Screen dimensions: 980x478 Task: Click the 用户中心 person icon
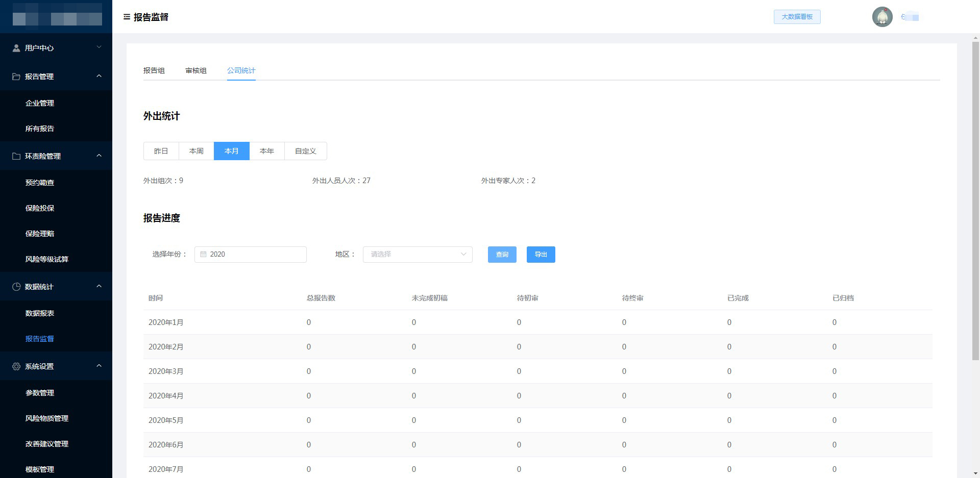16,48
